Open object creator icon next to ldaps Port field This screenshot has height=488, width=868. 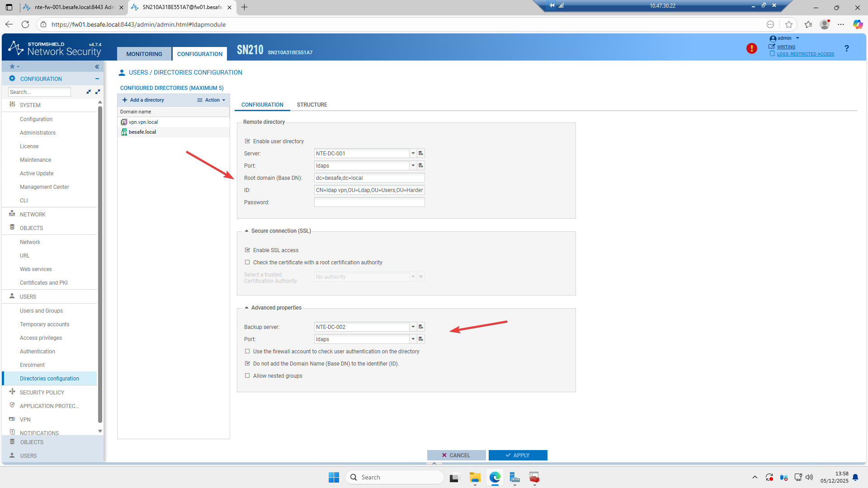pyautogui.click(x=421, y=166)
